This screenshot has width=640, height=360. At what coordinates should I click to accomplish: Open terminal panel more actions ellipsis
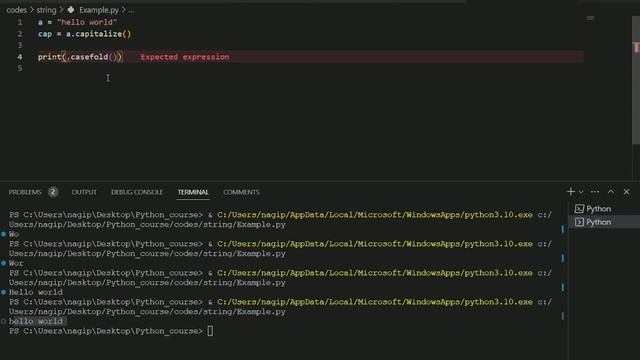595,192
